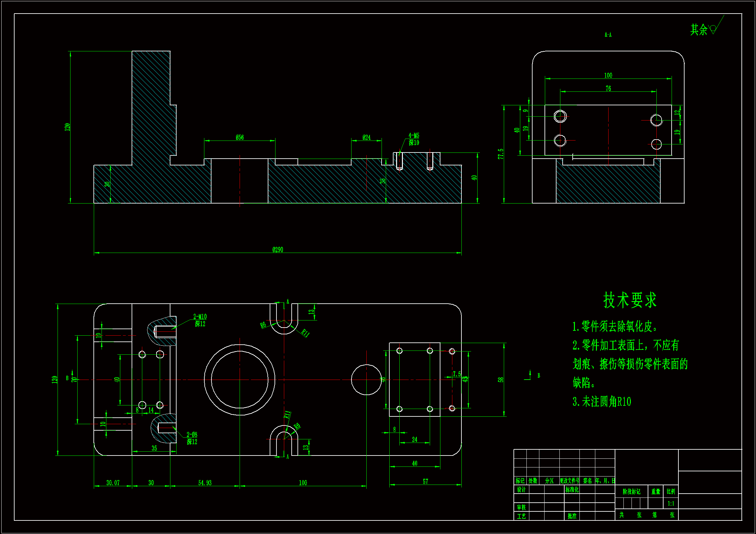
Task: Click the note 3.未注圆角R10
Action: [x=601, y=402]
